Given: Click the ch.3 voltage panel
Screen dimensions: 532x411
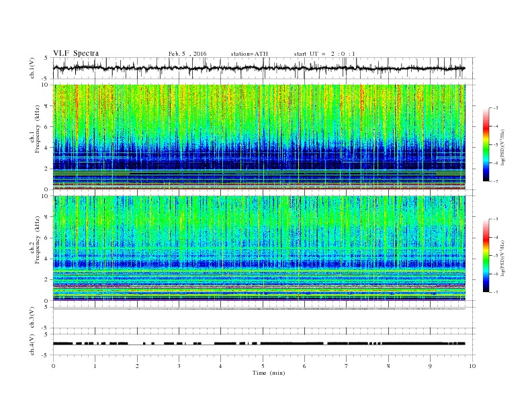Looking at the screenshot, I should [x=263, y=318].
